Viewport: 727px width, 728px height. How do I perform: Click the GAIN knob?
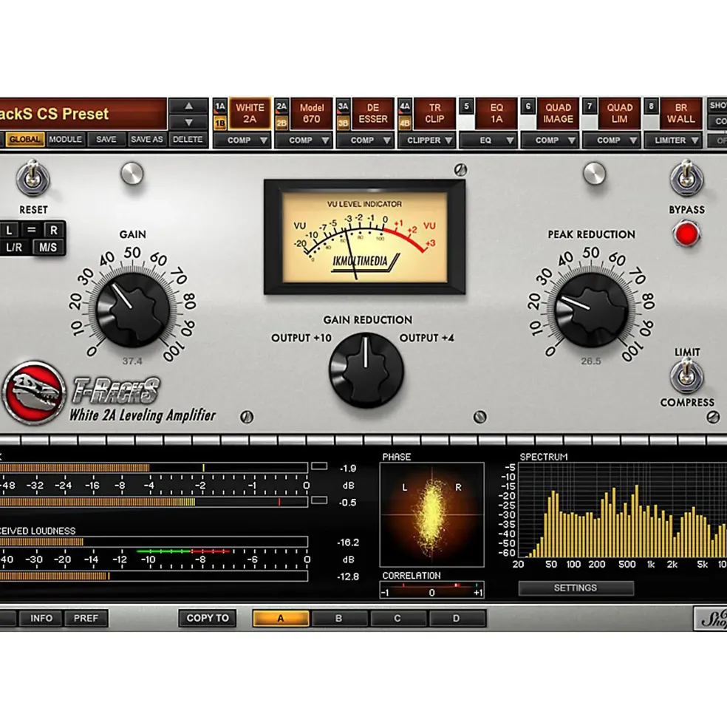pos(133,310)
